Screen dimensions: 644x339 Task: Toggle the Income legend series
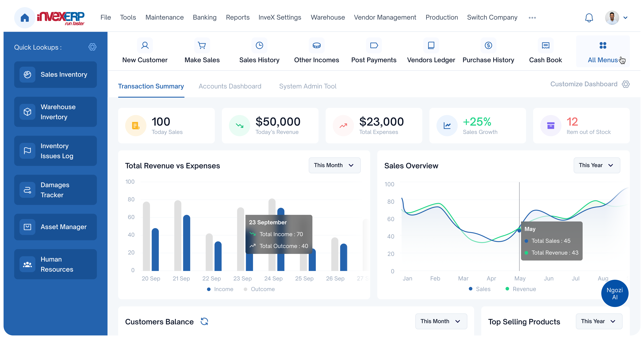pos(220,289)
